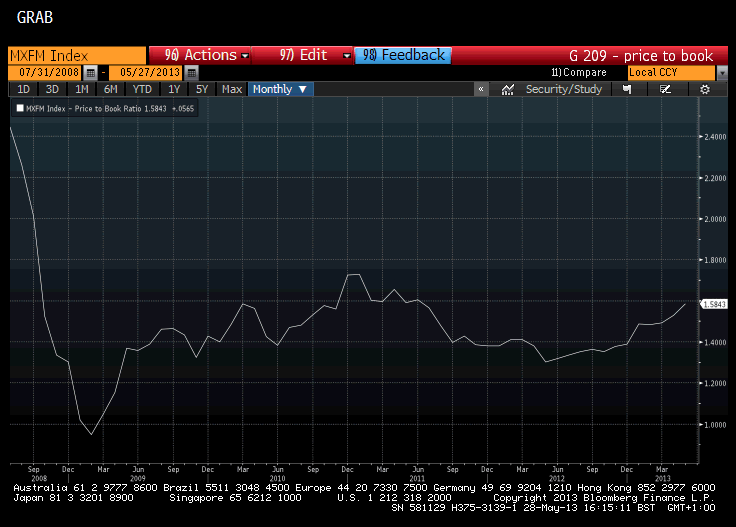Viewport: 736px width, 527px height.
Task: Toggle MXFM Index Price to Book checkbox
Action: (x=20, y=108)
